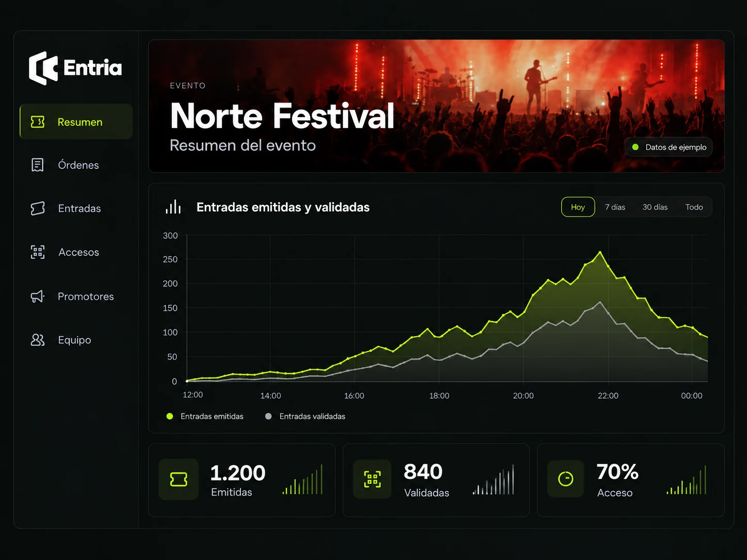Open the Entradas menu item
This screenshot has width=747, height=560.
pos(76,208)
